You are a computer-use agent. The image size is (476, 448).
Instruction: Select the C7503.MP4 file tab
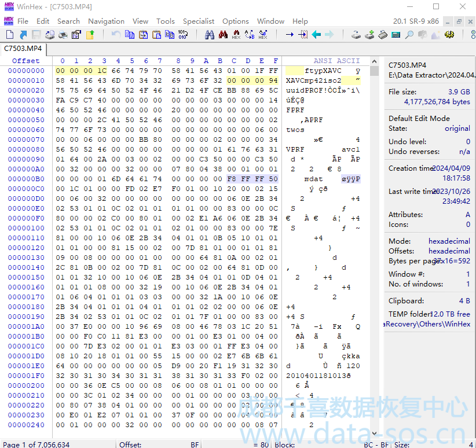coord(23,48)
